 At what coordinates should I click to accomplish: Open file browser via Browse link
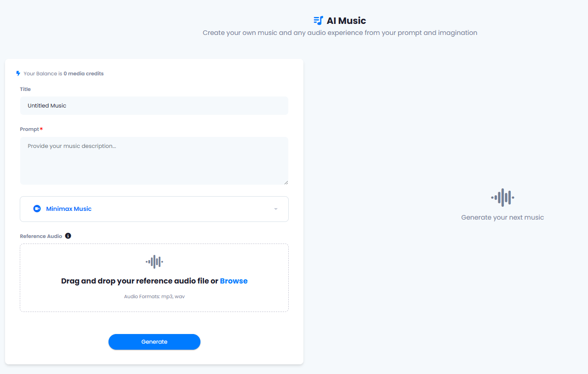[x=234, y=281]
